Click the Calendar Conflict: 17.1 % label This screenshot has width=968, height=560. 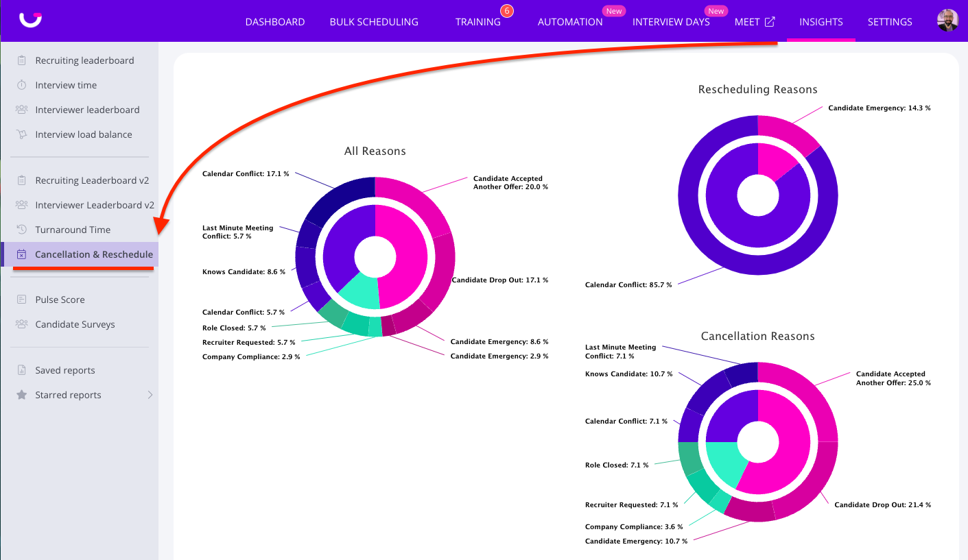tap(246, 174)
